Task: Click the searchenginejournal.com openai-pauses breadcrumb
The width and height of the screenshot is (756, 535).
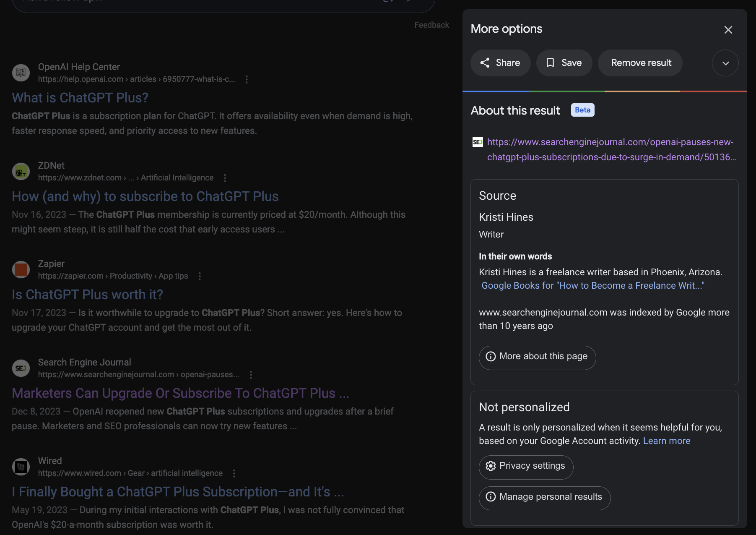Action: [138, 374]
